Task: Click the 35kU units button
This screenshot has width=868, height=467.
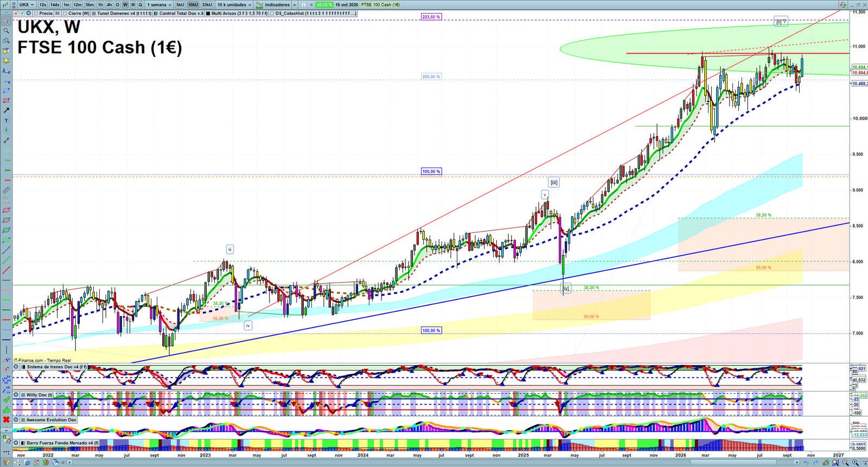Action: (x=207, y=5)
